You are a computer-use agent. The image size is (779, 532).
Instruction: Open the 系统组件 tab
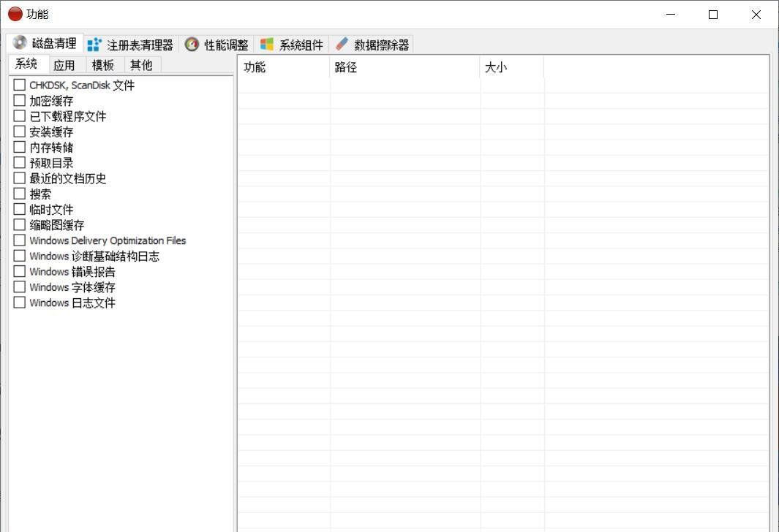point(292,45)
